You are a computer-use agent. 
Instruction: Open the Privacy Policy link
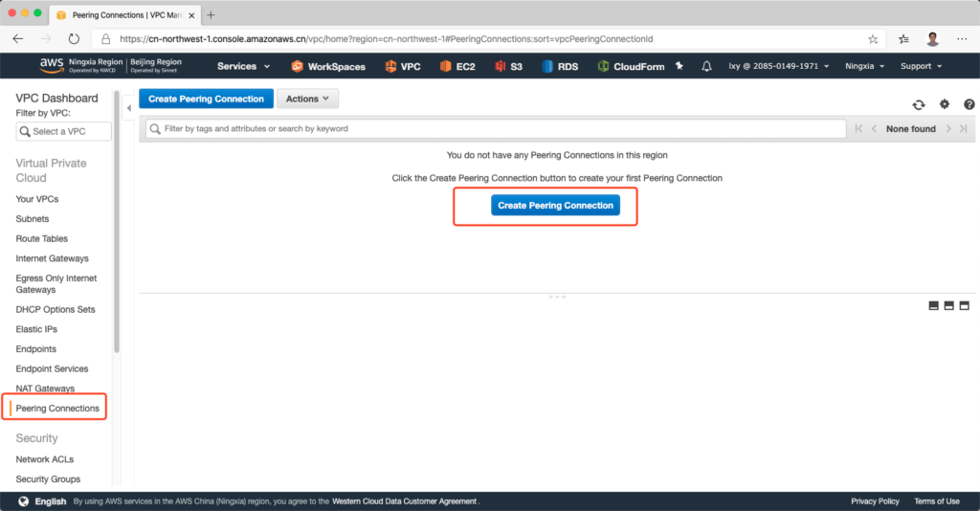875,501
